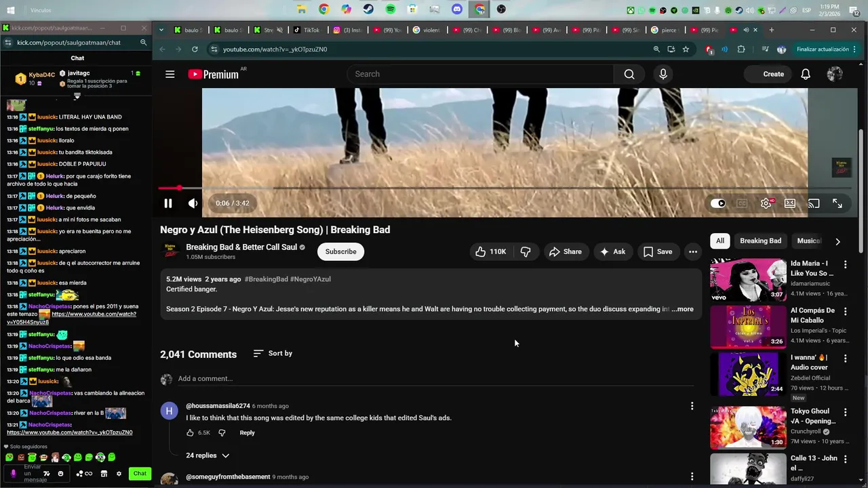
Task: Start voice search with the microphone
Action: coord(663,74)
